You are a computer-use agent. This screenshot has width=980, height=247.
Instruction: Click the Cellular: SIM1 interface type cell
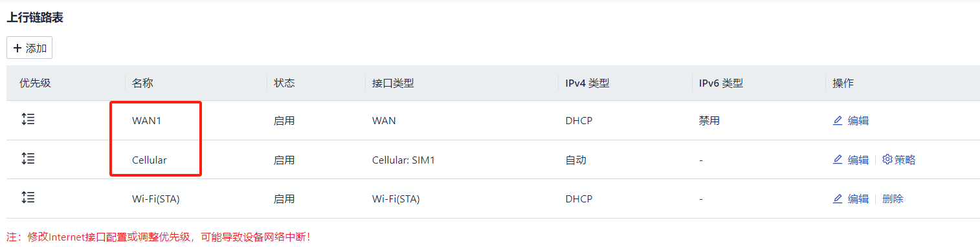point(403,160)
